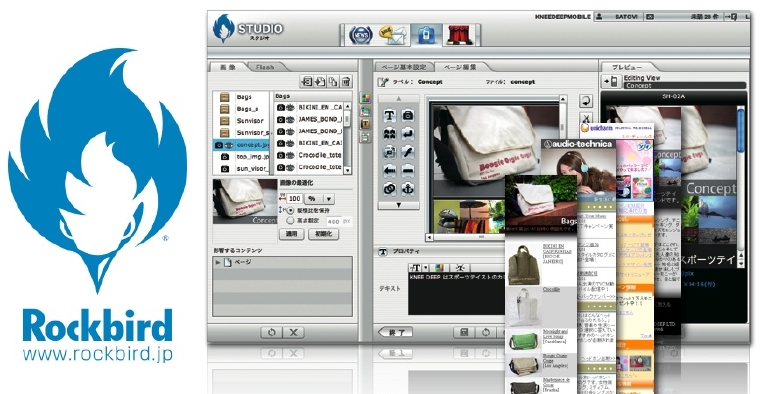The width and height of the screenshot is (760, 394).
Task: Select the Text tool in editing palette
Action: [x=390, y=115]
